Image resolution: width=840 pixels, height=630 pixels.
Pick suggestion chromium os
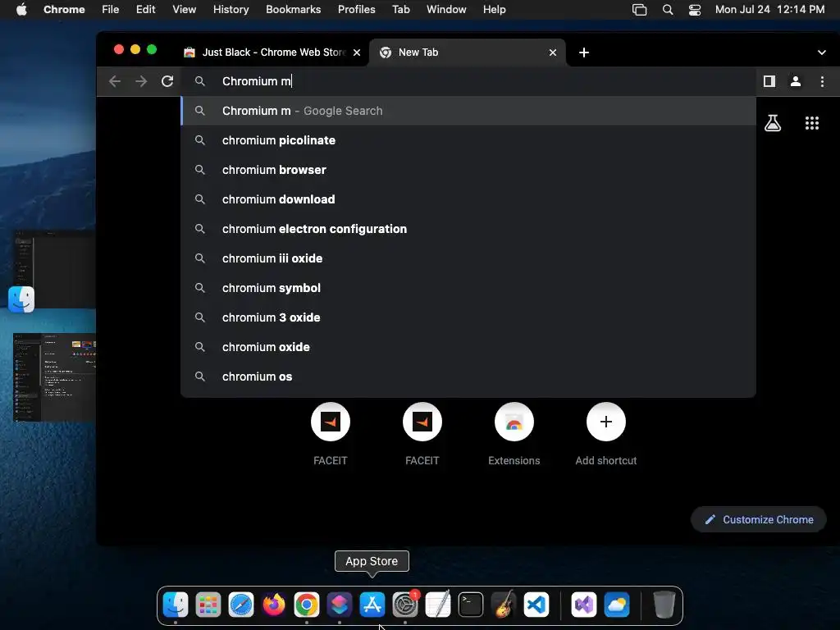468,377
